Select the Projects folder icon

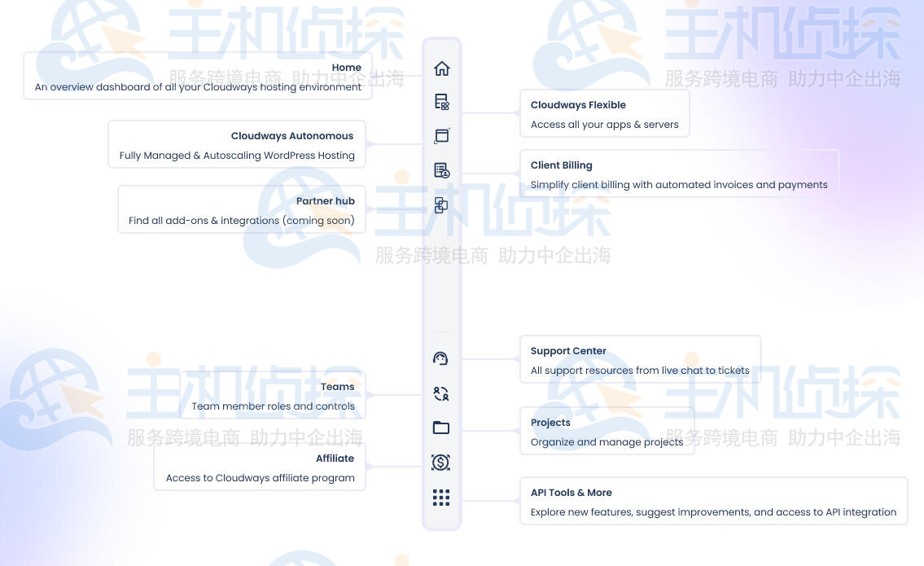tap(440, 428)
